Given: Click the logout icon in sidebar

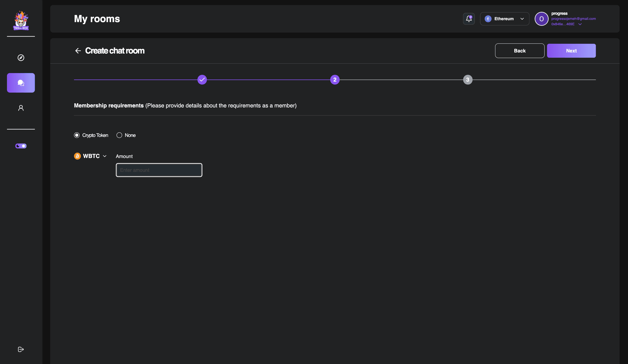Looking at the screenshot, I should pos(21,349).
